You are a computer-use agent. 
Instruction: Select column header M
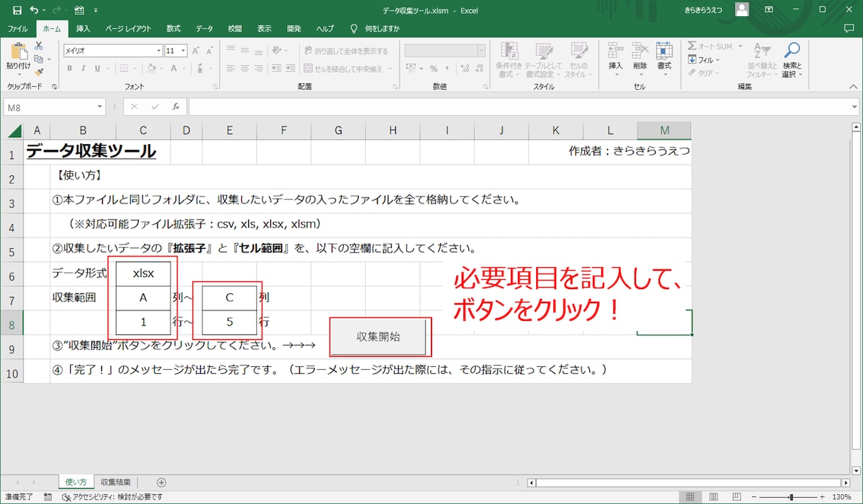664,130
